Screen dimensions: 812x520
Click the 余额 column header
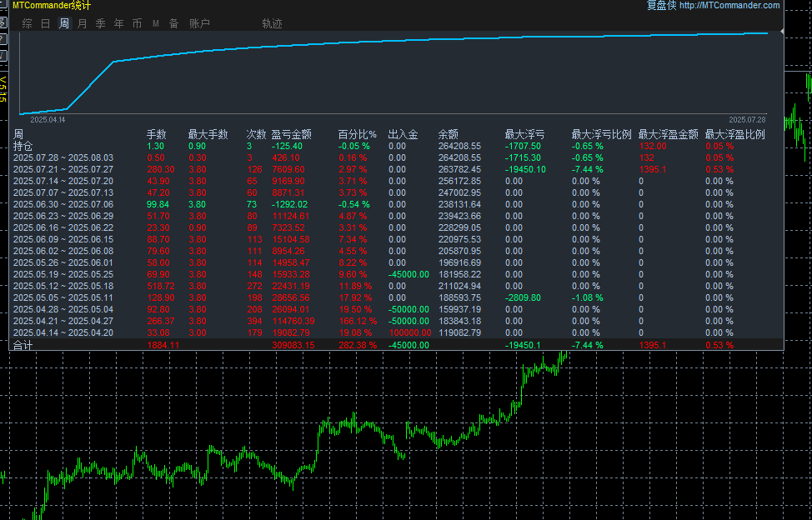tap(448, 134)
